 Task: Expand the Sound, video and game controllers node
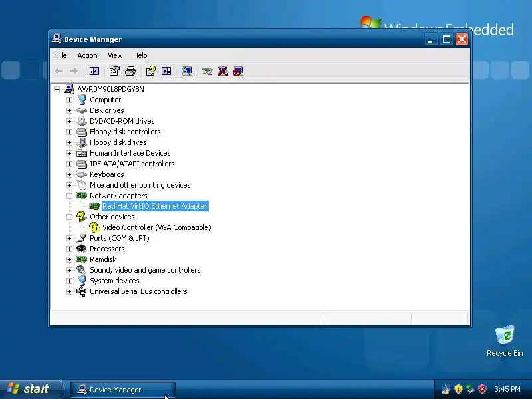(69, 270)
